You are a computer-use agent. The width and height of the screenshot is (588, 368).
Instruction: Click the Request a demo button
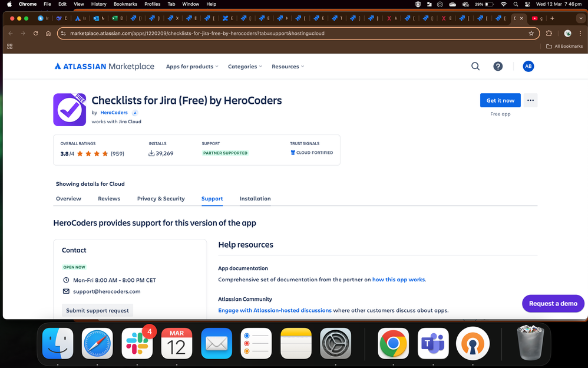click(553, 303)
